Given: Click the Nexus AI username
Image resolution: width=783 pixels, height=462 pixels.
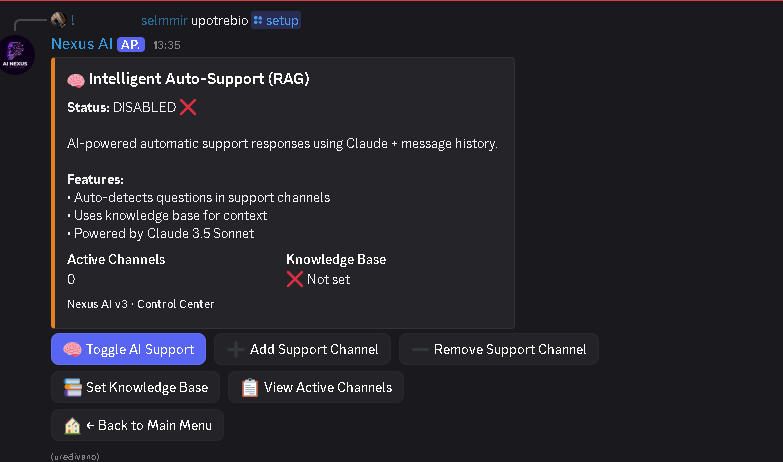Looking at the screenshot, I should (81, 44).
